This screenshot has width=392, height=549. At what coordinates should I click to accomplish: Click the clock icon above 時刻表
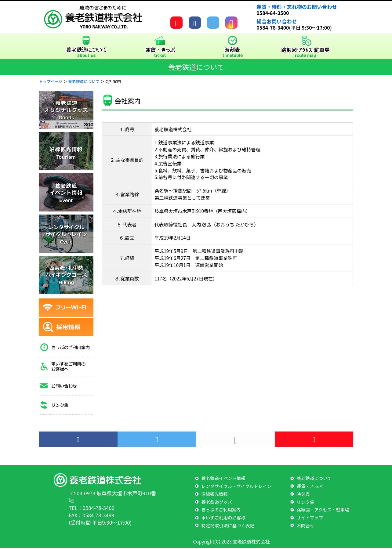(232, 41)
